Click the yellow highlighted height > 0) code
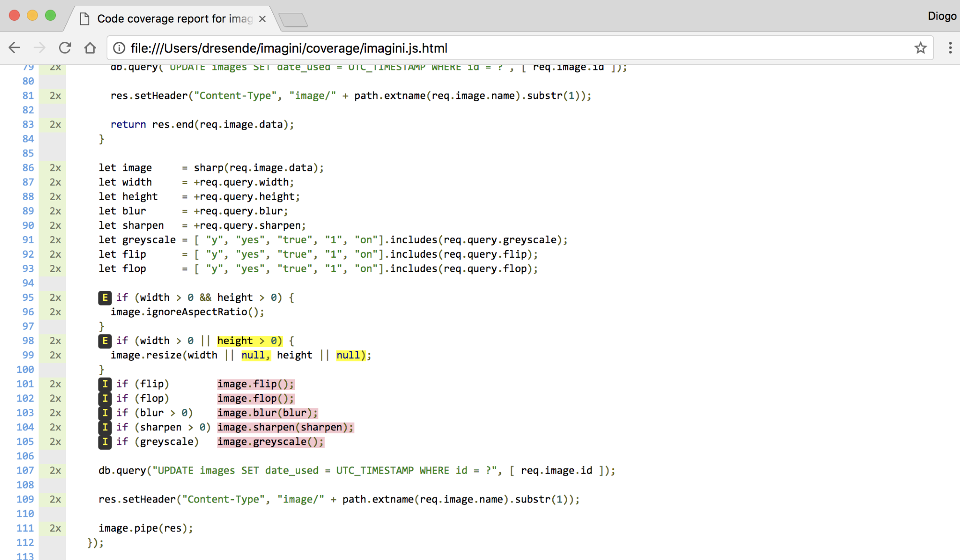960x560 pixels. click(x=249, y=341)
